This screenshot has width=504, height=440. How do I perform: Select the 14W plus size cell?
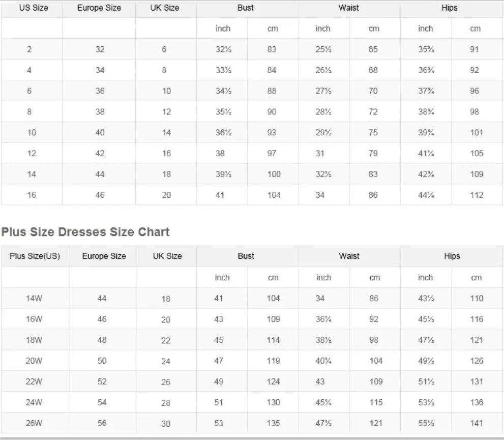coord(34,299)
